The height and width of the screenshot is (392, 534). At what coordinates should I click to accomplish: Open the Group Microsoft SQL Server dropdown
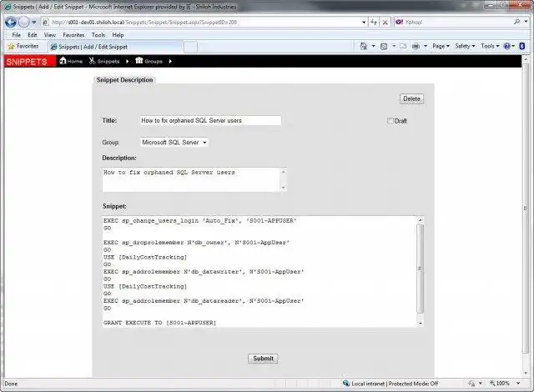pos(174,143)
